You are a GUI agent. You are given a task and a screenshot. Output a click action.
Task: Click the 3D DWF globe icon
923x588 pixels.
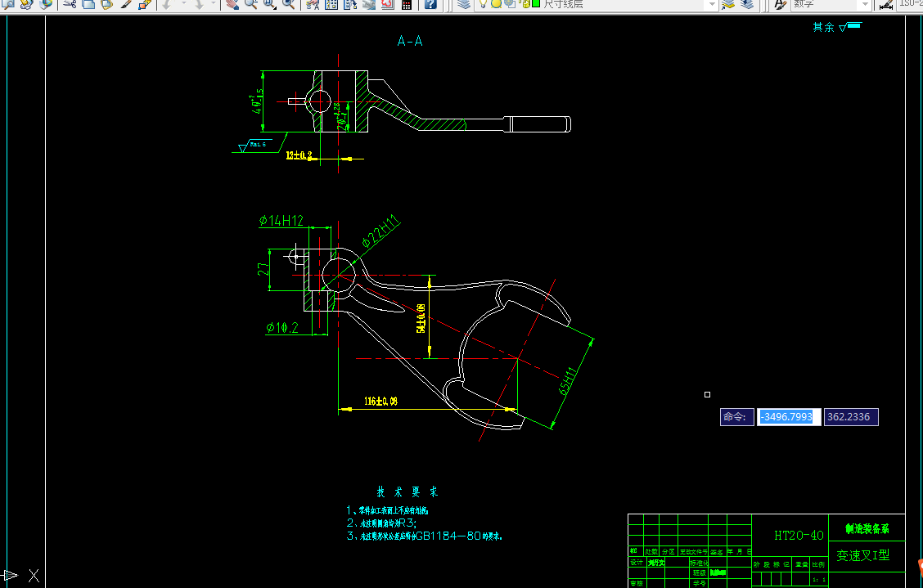pyautogui.click(x=45, y=3)
